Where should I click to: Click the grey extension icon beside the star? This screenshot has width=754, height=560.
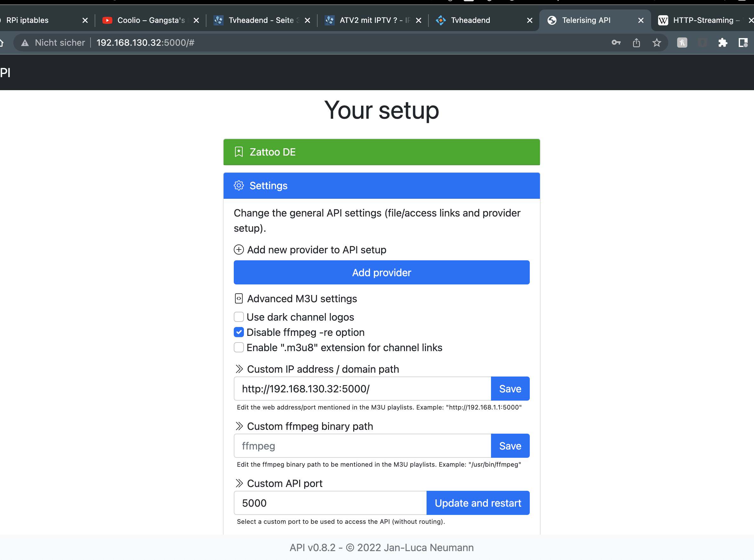coord(682,42)
